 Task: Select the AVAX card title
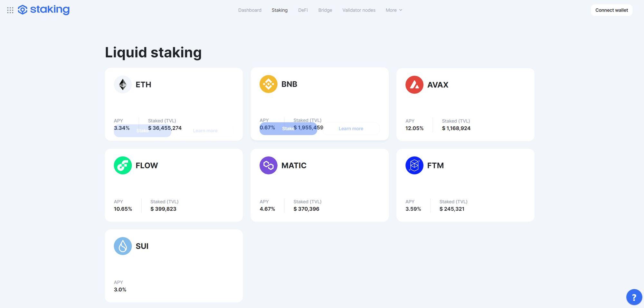click(438, 85)
